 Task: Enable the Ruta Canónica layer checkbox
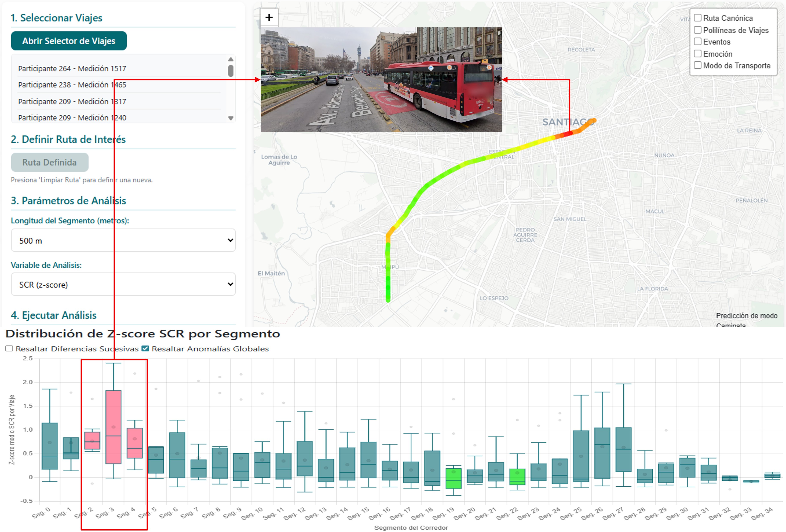[x=697, y=18]
